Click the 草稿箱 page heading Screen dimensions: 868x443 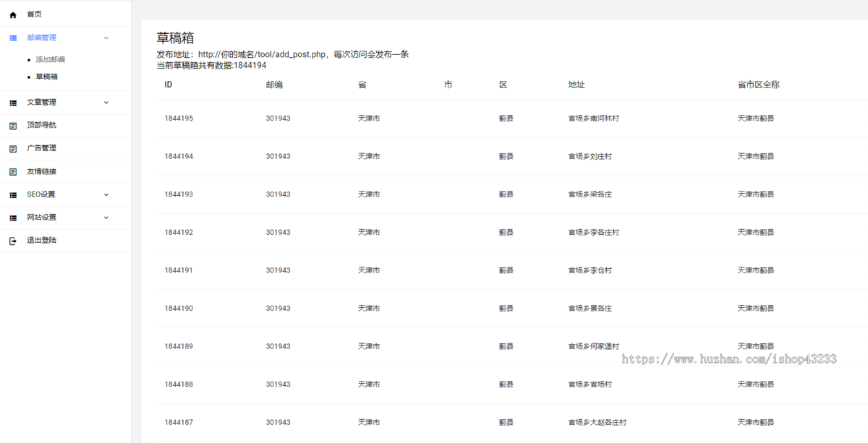click(175, 38)
